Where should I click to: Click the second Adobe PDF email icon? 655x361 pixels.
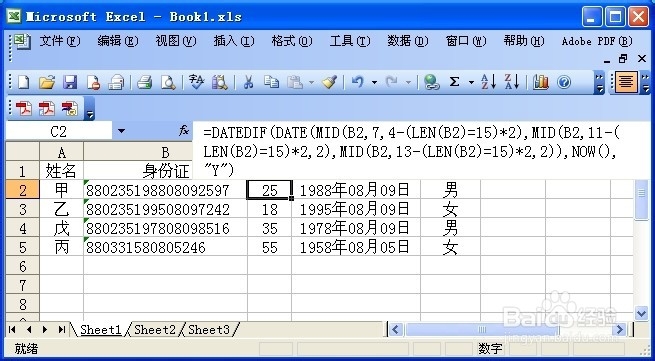46,109
